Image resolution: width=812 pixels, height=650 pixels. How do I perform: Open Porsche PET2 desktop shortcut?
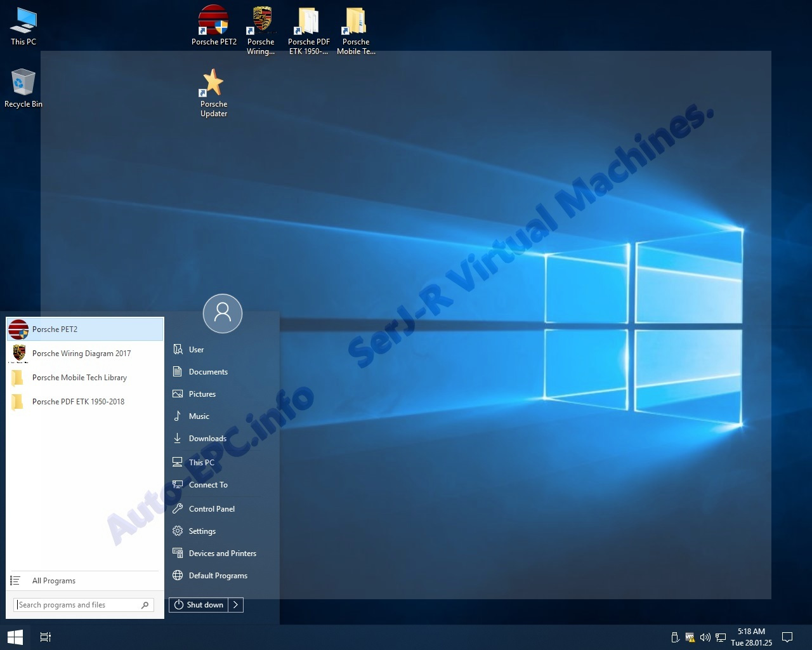[x=213, y=22]
